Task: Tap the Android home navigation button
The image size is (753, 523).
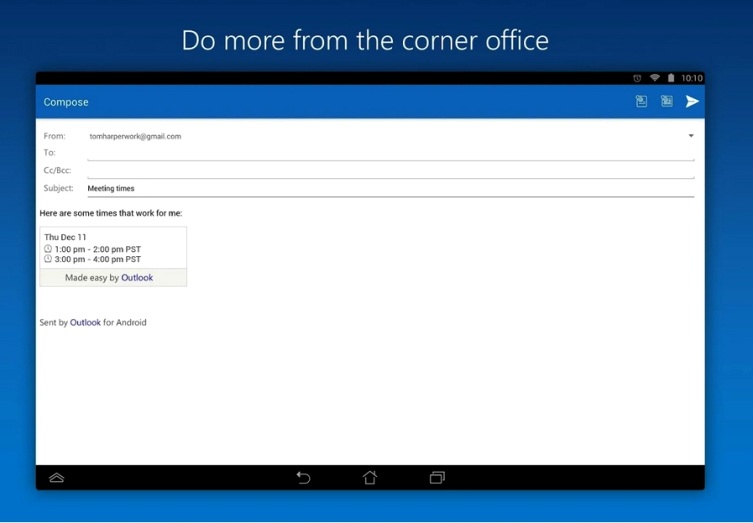Action: click(370, 477)
